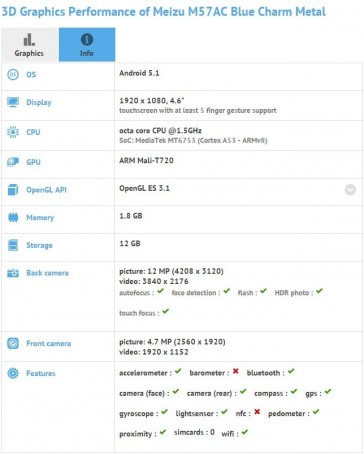This screenshot has height=454, width=364.
Task: Click the barometer red cross mark
Action: (236, 371)
